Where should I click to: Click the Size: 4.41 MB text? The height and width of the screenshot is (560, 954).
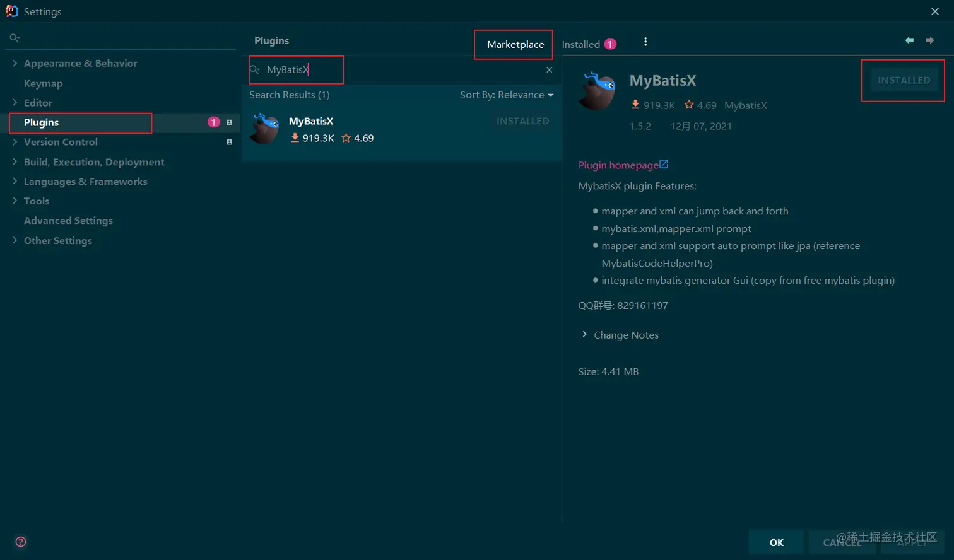pyautogui.click(x=608, y=371)
